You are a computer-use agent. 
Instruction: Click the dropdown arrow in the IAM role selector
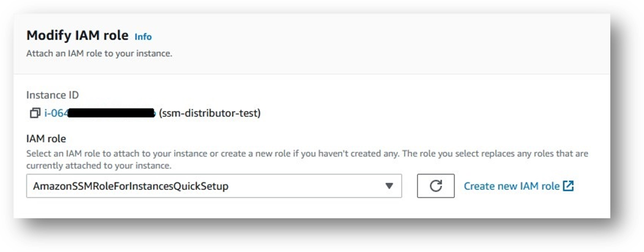pyautogui.click(x=389, y=186)
